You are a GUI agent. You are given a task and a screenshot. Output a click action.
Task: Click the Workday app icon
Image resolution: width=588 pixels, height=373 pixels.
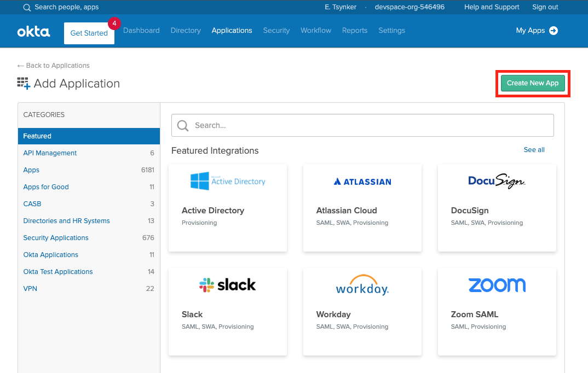tap(362, 284)
